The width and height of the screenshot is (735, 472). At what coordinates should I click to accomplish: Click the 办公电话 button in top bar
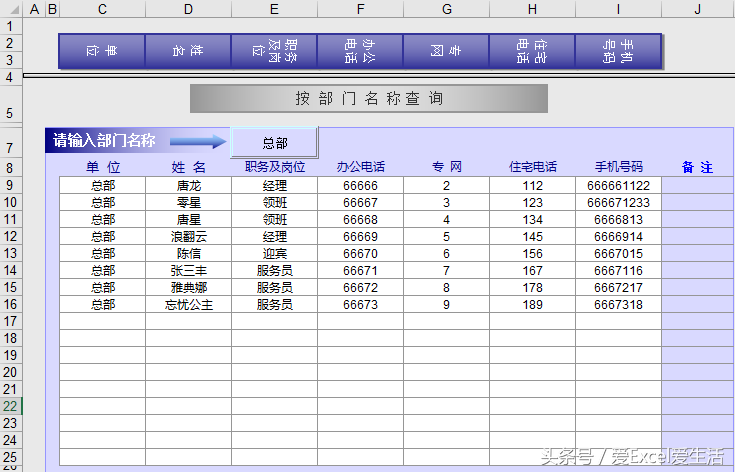(360, 51)
